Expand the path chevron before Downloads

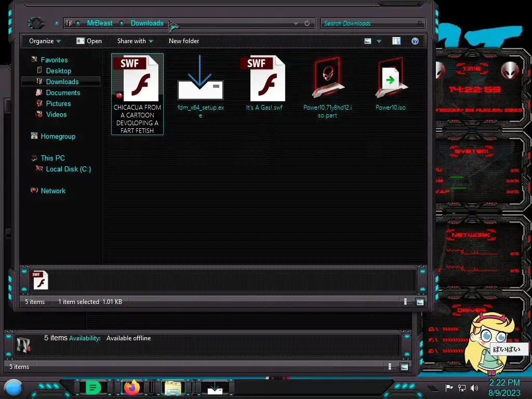tap(122, 23)
